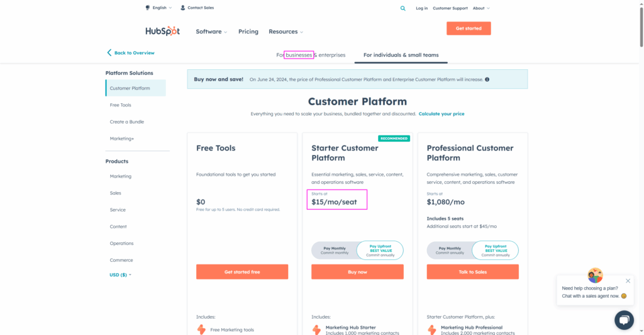Screen dimensions: 644x335
Task: Expand the About menu dropdown
Action: (x=481, y=8)
